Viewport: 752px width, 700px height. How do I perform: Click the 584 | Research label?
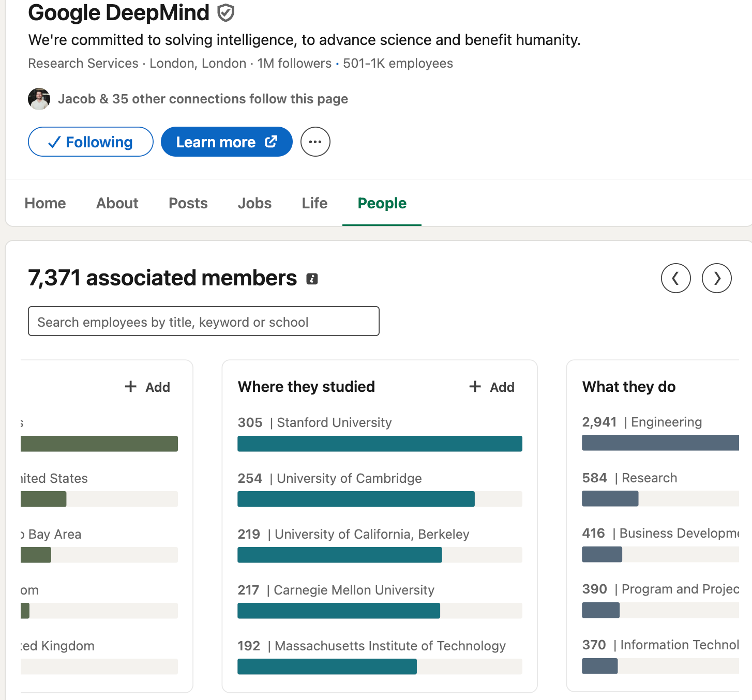click(x=629, y=478)
